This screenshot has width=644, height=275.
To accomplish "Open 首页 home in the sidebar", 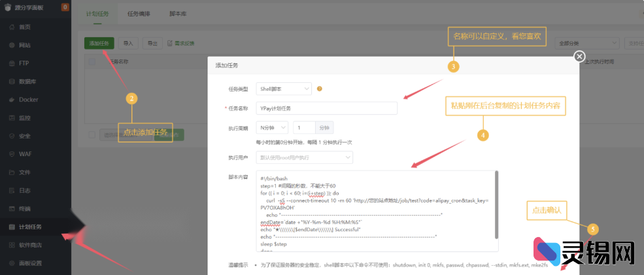I will coord(25,27).
